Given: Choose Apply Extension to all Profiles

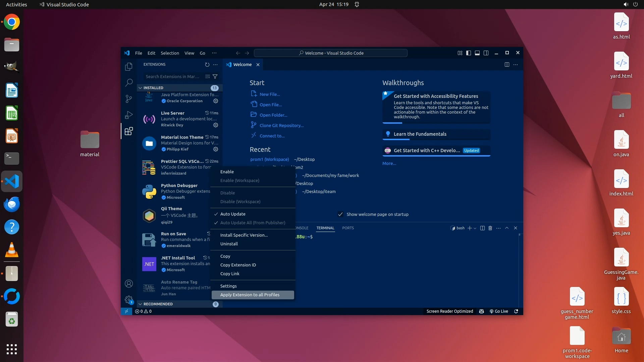Looking at the screenshot, I should click(x=250, y=295).
